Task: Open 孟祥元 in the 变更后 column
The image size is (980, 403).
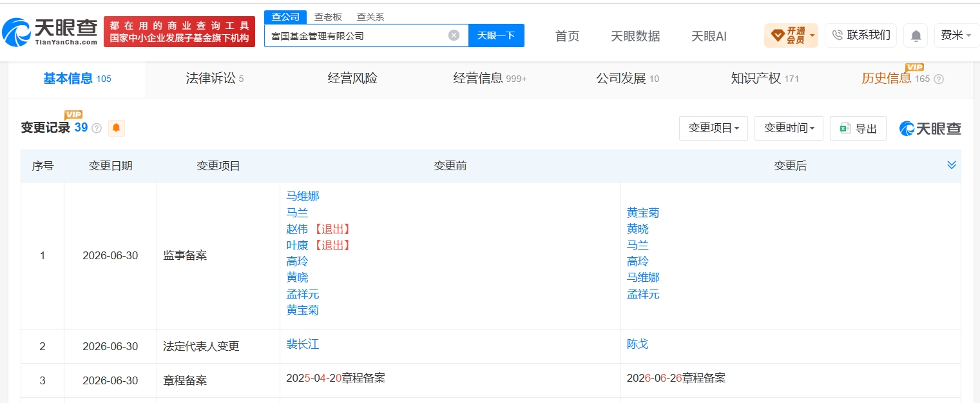Action: pos(643,294)
